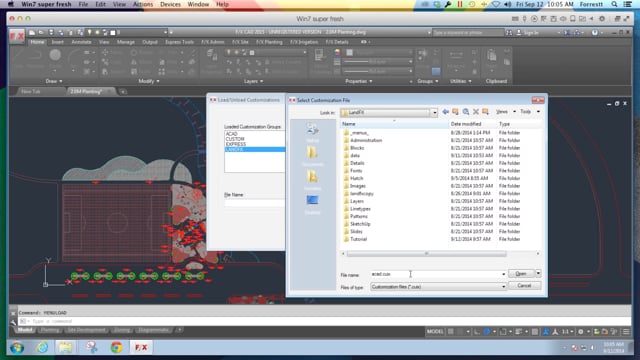Click the Open button in file dialog

(x=521, y=273)
